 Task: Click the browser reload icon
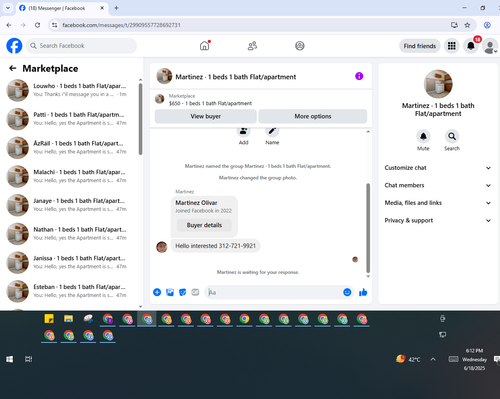point(38,25)
